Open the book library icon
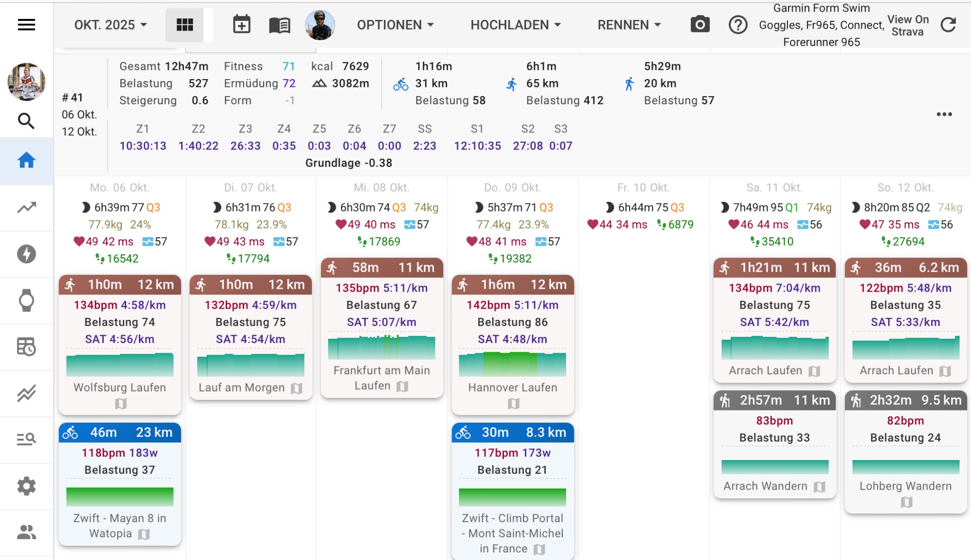The width and height of the screenshot is (971, 560). (279, 25)
